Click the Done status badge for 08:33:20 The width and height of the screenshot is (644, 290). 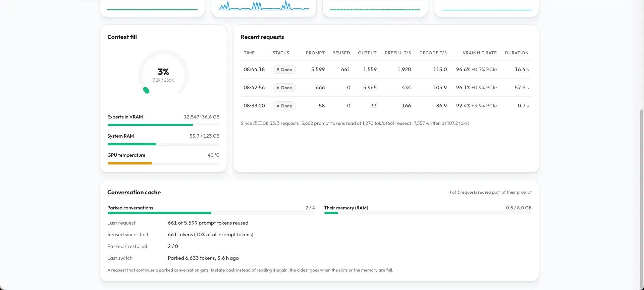284,106
